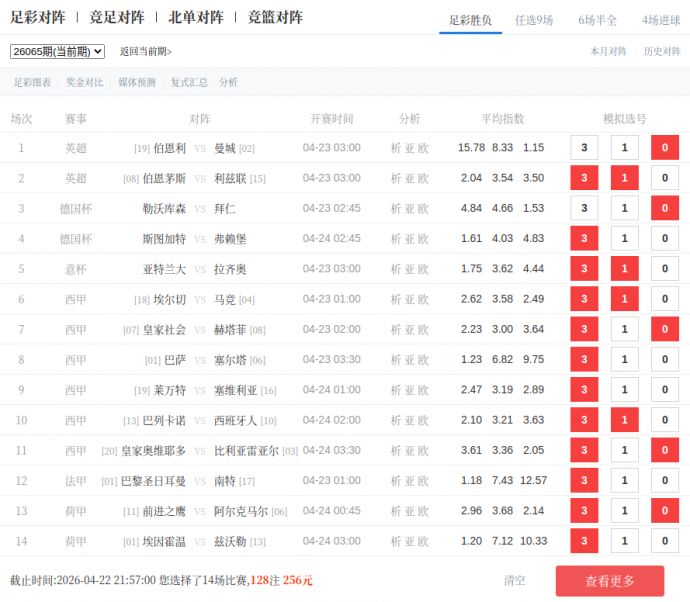The width and height of the screenshot is (690, 602).
Task: Deselect option 1 for 亚特兰大 vs 拉齐奥
Action: 624,269
